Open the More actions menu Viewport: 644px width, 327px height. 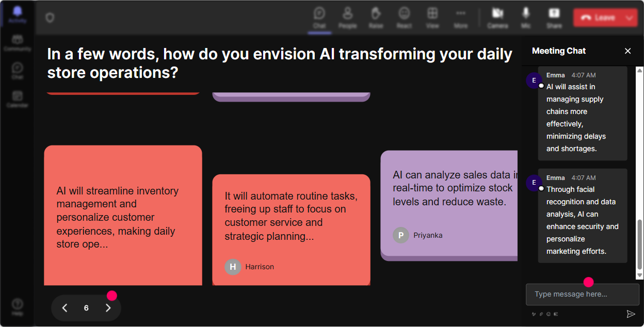(461, 18)
